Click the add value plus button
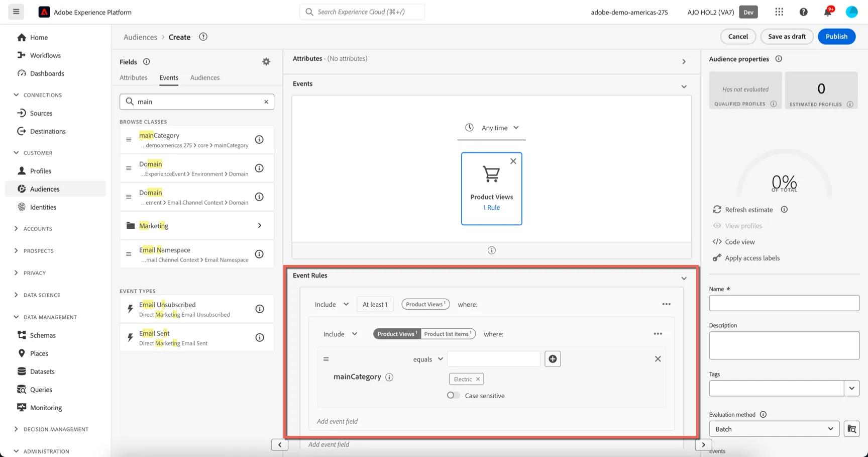868x457 pixels. coord(553,359)
